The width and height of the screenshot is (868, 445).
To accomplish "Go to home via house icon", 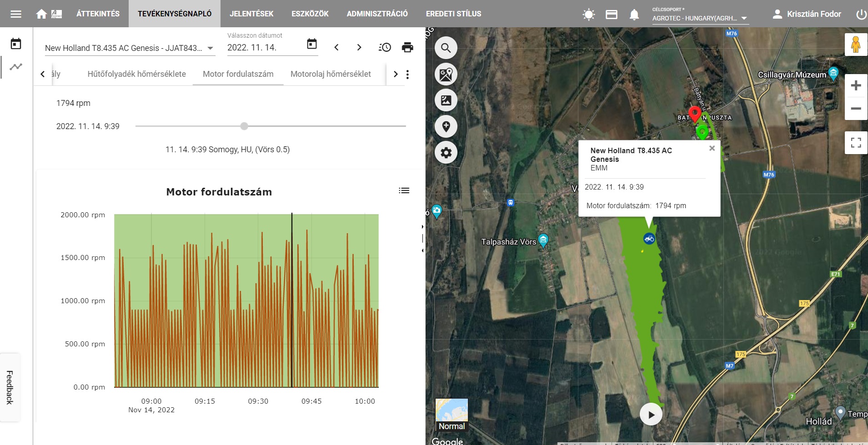I will click(x=41, y=14).
